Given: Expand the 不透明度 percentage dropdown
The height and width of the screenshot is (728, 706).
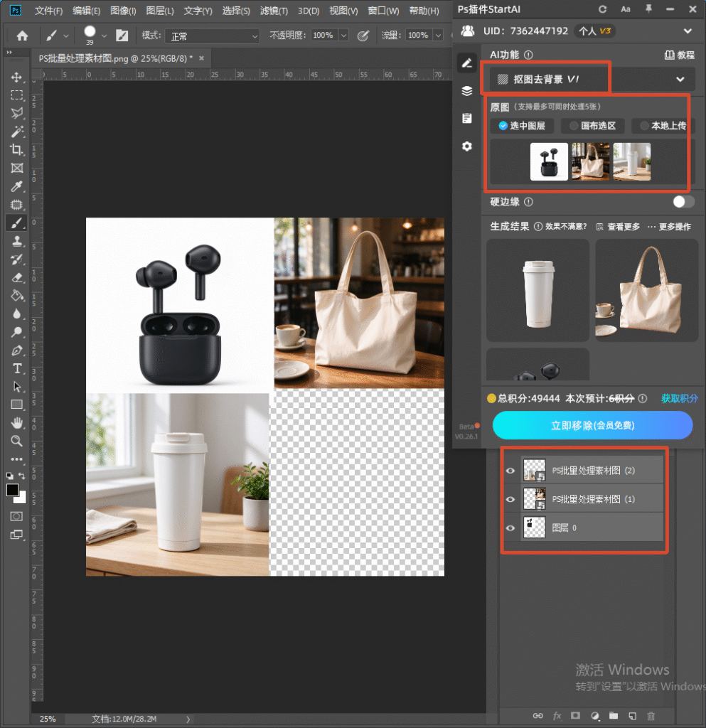Looking at the screenshot, I should pyautogui.click(x=343, y=36).
